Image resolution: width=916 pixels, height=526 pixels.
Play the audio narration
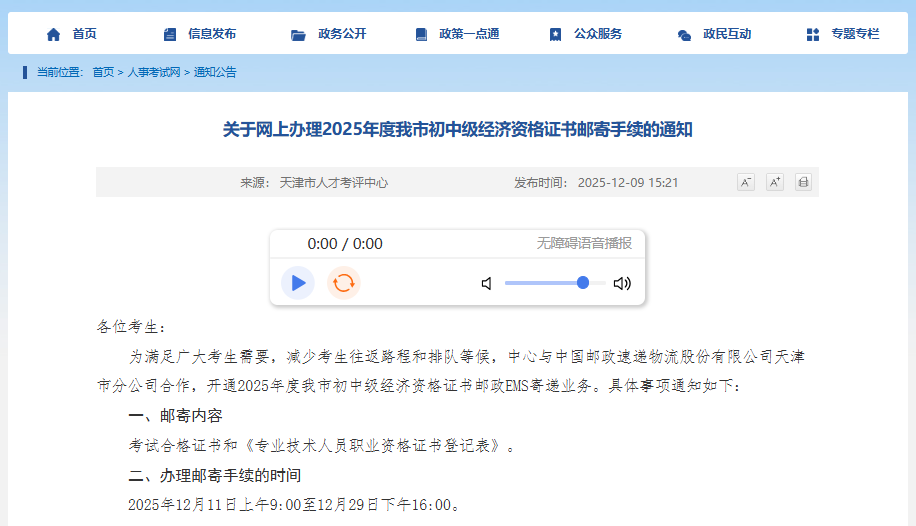pyautogui.click(x=297, y=283)
